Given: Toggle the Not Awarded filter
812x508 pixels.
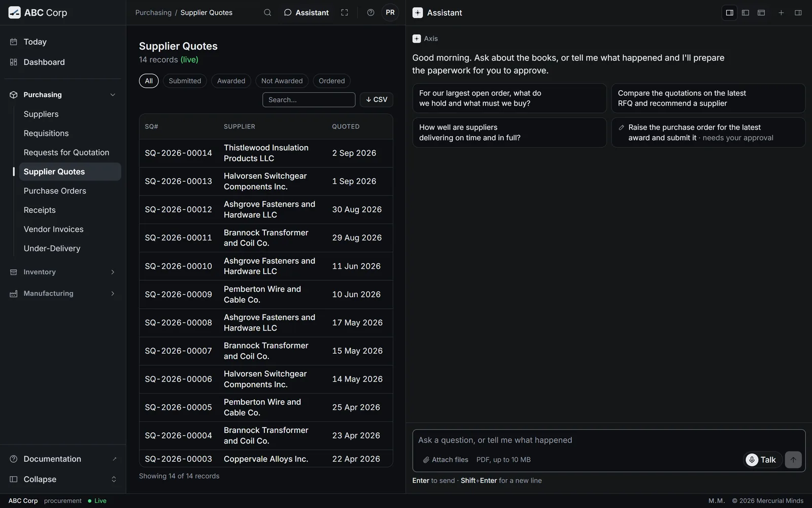Looking at the screenshot, I should [282, 81].
